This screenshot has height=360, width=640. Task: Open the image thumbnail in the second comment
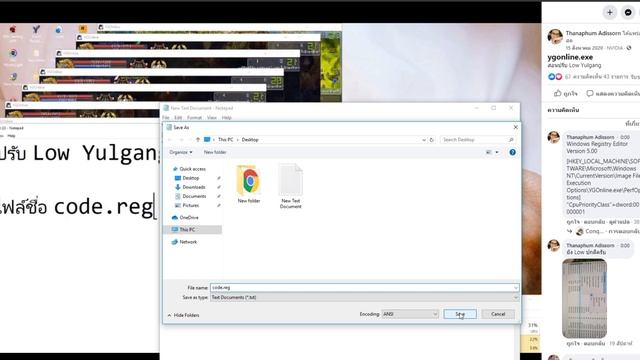point(584,298)
